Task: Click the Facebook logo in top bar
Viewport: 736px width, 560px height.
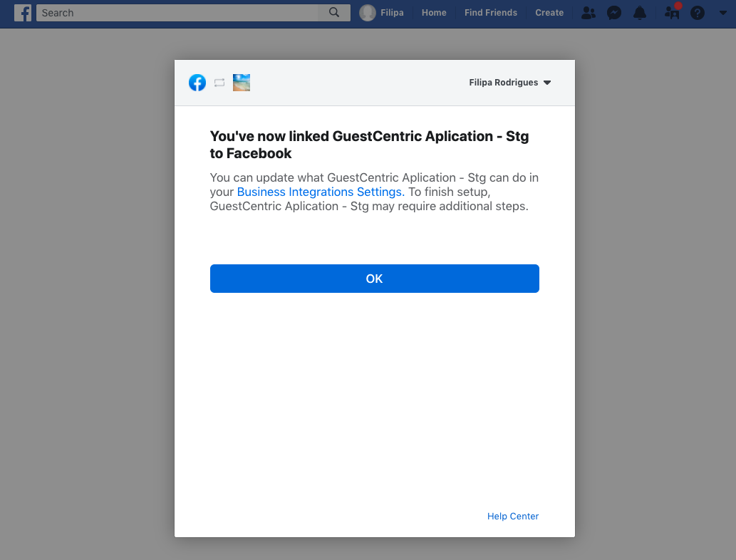Action: (x=23, y=13)
